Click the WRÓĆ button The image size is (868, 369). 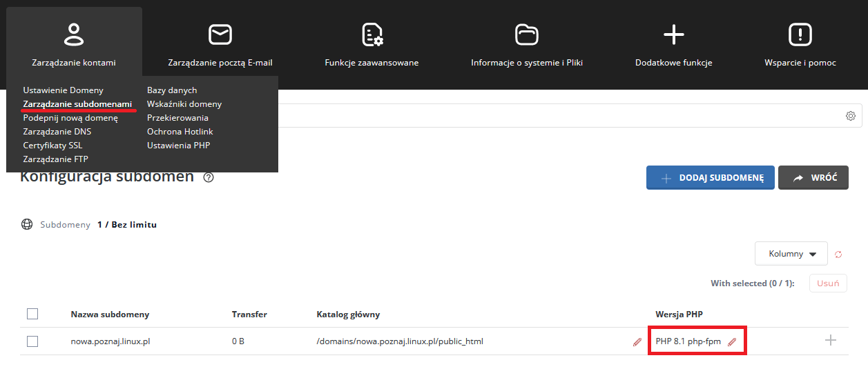(813, 177)
